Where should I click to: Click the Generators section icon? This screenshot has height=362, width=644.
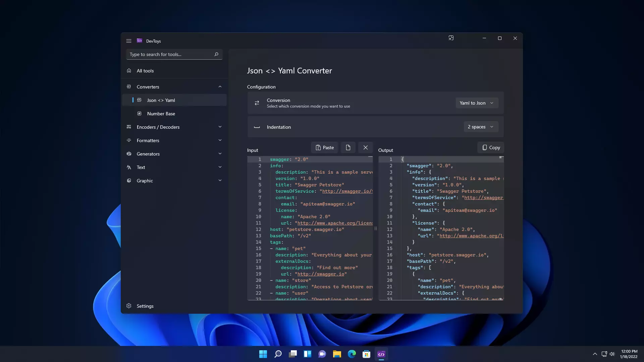click(129, 154)
